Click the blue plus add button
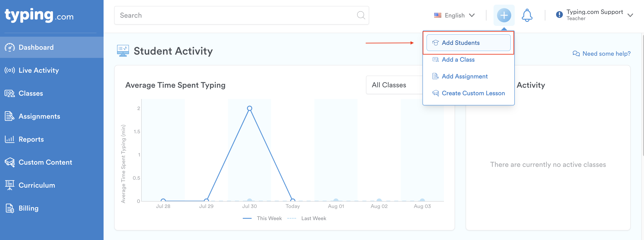Viewport: 644px width, 240px height. tap(504, 15)
